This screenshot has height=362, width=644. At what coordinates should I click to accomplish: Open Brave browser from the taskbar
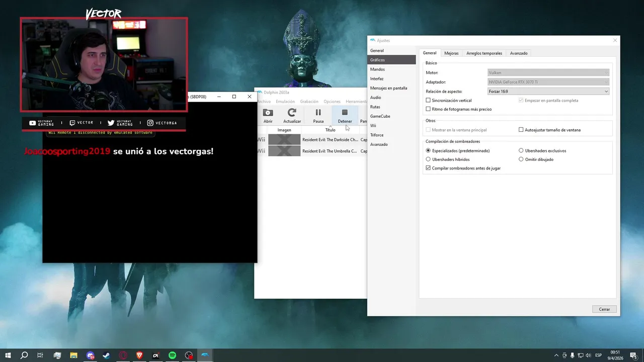pos(139,355)
